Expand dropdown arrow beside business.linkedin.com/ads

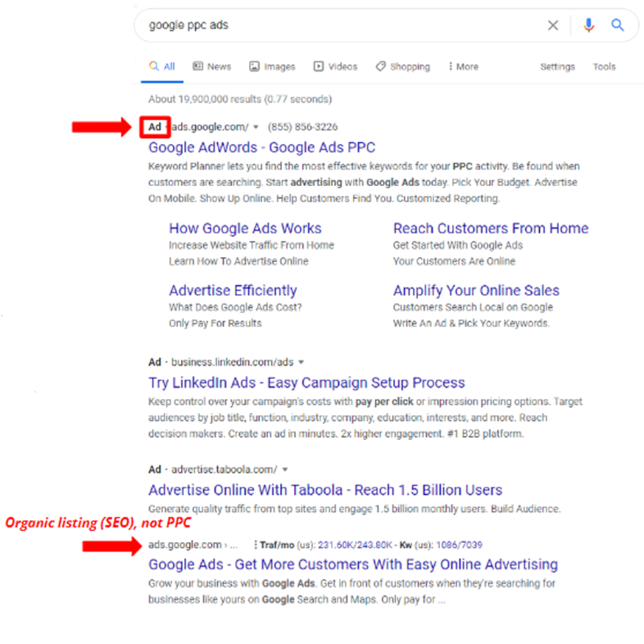click(301, 363)
